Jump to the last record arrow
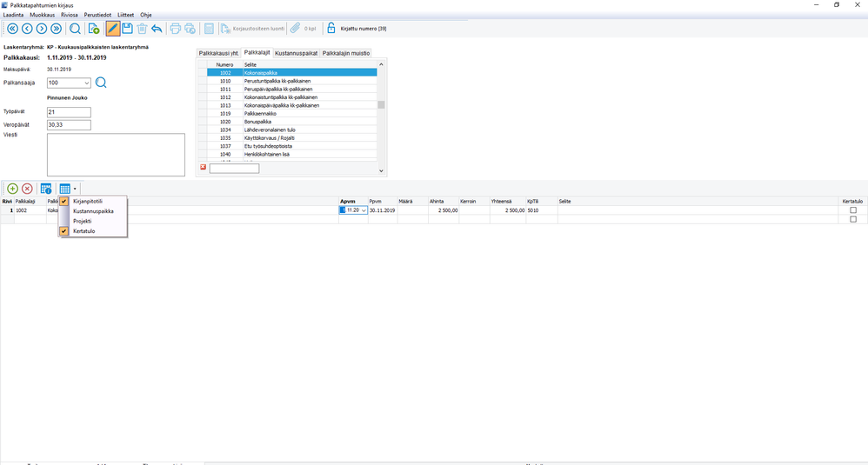This screenshot has height=465, width=868. coord(56,29)
